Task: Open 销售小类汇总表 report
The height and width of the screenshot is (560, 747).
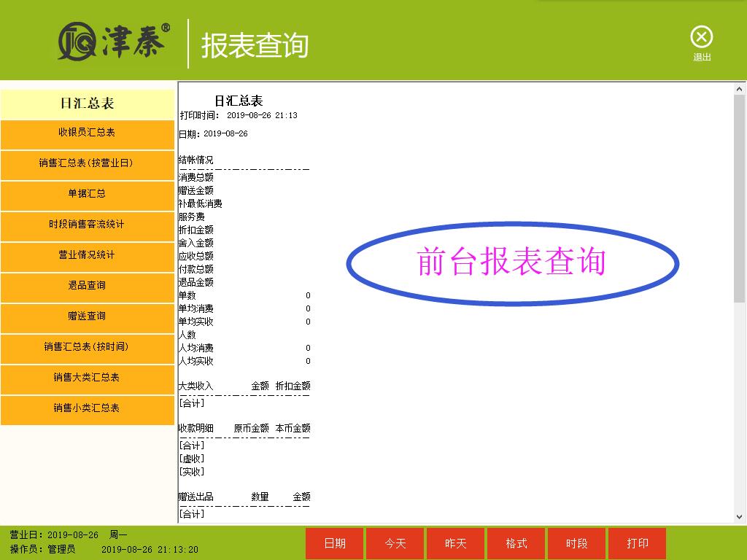Action: [x=88, y=408]
